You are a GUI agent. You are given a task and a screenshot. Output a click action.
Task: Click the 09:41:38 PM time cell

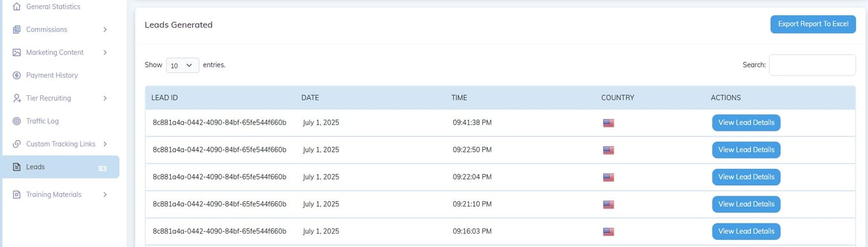[x=472, y=123]
